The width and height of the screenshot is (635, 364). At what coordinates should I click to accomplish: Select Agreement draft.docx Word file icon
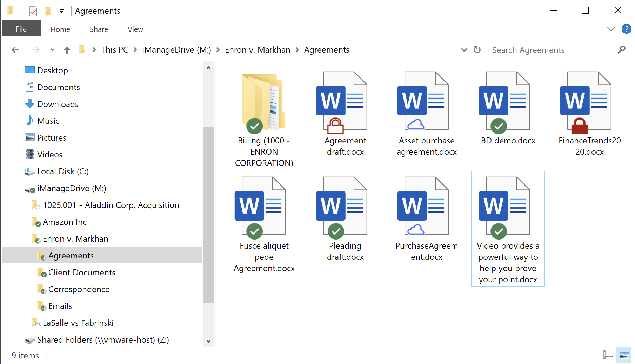[341, 102]
